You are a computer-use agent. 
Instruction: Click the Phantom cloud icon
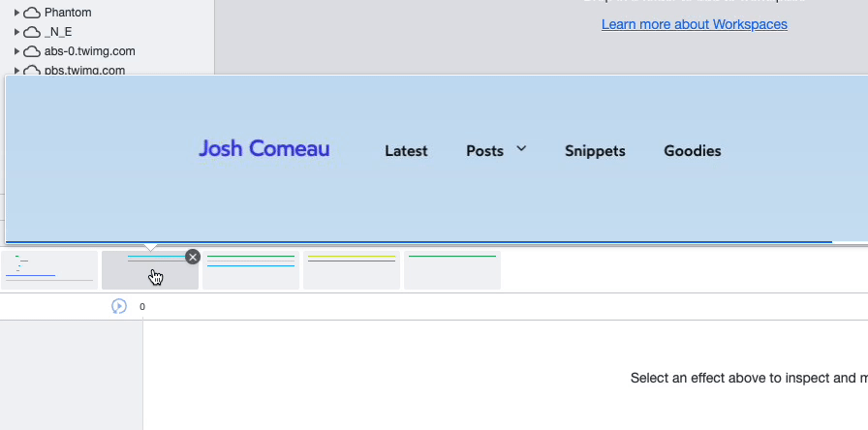point(32,13)
